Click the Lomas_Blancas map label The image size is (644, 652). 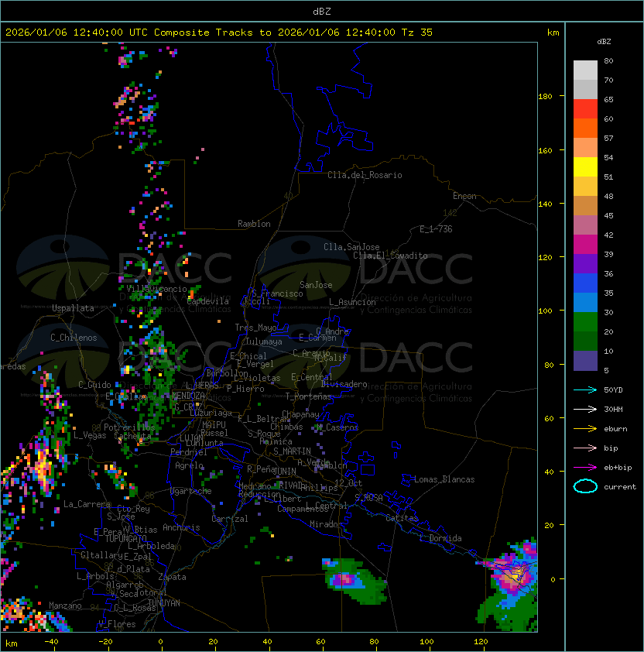(444, 479)
